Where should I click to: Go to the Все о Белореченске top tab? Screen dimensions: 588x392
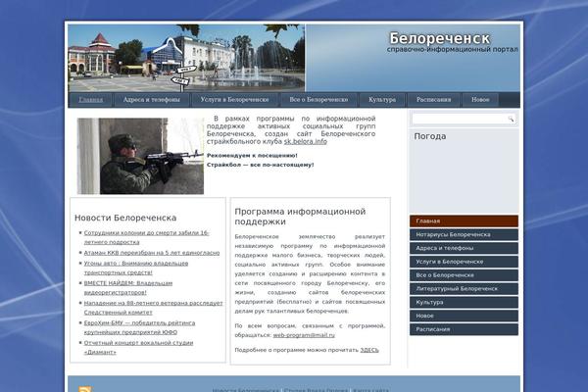click(x=318, y=100)
